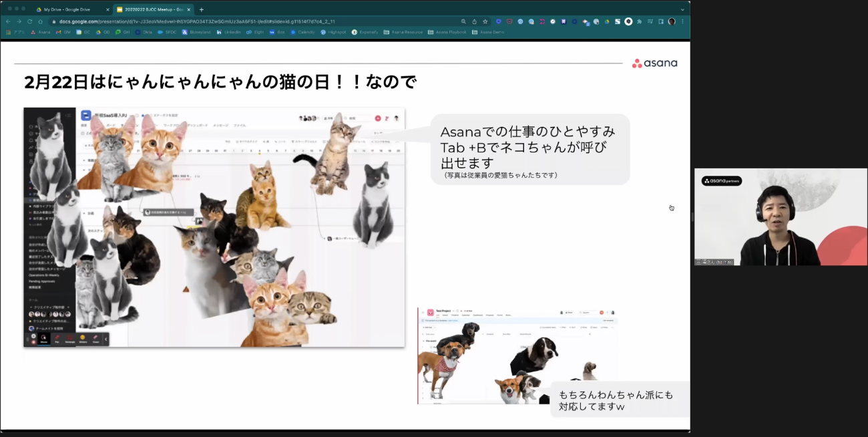Open the Asana Playbook bookmark folder
Screen dimensions: 868x437
[x=447, y=32]
